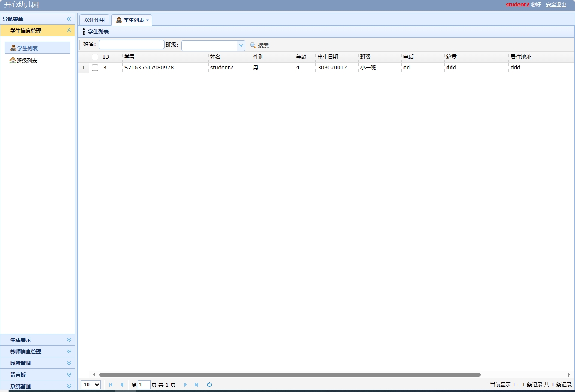Select the 男 gender cell
Viewport: 575px width, 392px height.
(272, 68)
